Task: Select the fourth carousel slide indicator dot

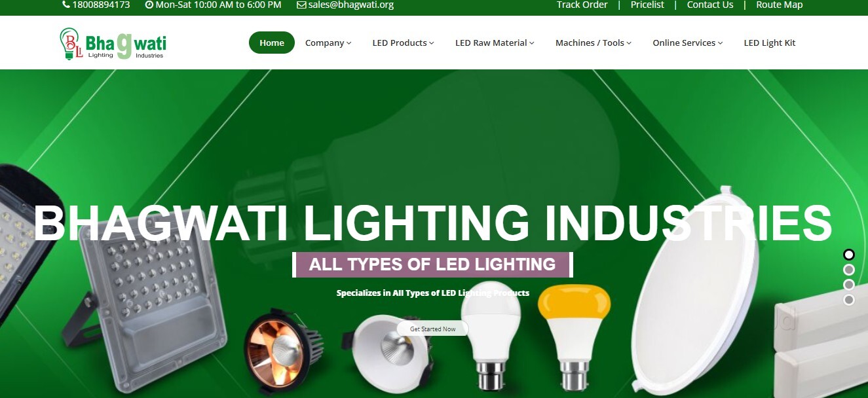Action: (x=849, y=300)
